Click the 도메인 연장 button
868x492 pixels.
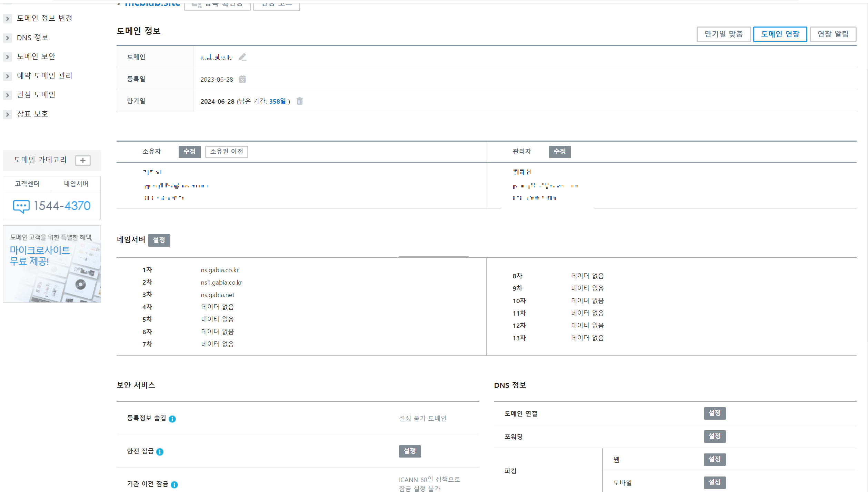(x=780, y=34)
